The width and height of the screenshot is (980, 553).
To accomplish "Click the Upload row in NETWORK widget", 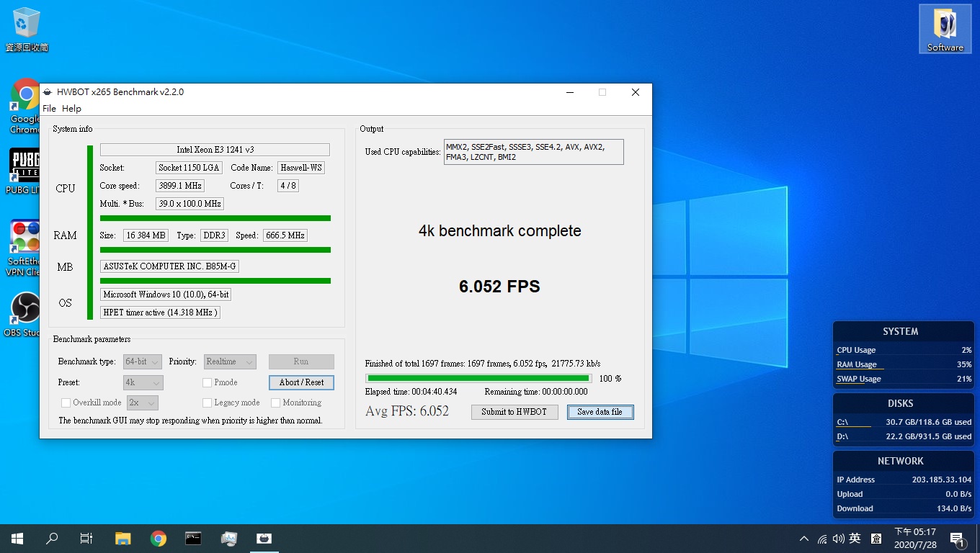I will (904, 494).
